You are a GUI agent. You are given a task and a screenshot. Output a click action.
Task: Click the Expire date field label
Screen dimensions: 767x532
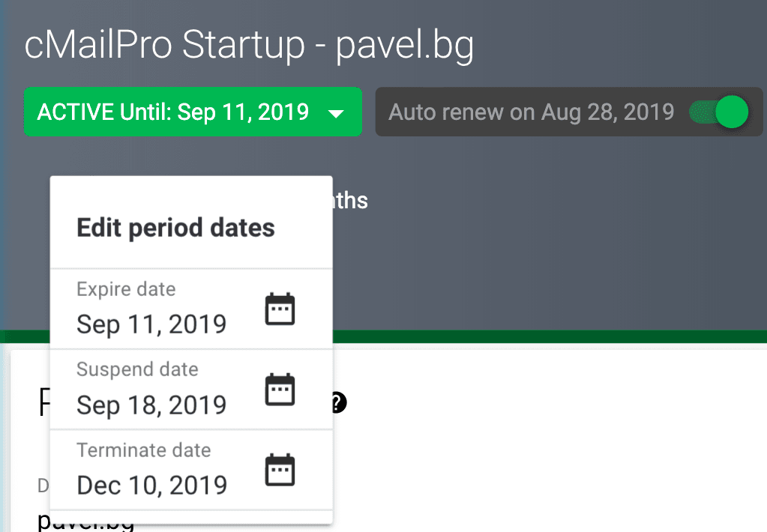click(x=126, y=289)
